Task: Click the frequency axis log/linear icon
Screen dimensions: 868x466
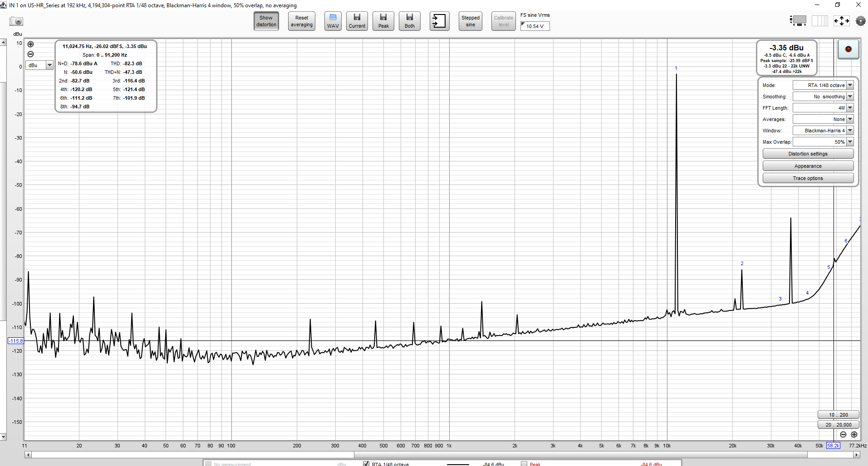Action: point(820,21)
